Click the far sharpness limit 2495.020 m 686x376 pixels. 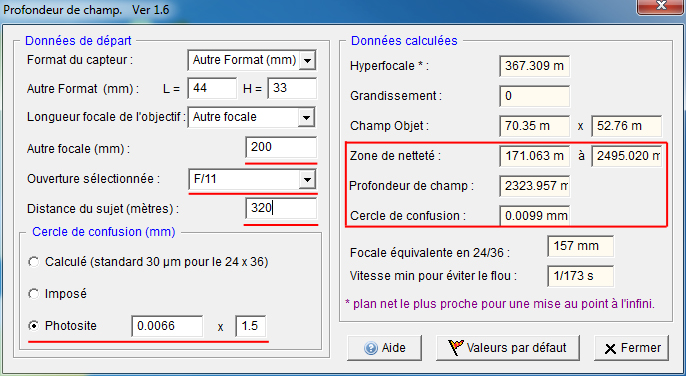tap(626, 156)
